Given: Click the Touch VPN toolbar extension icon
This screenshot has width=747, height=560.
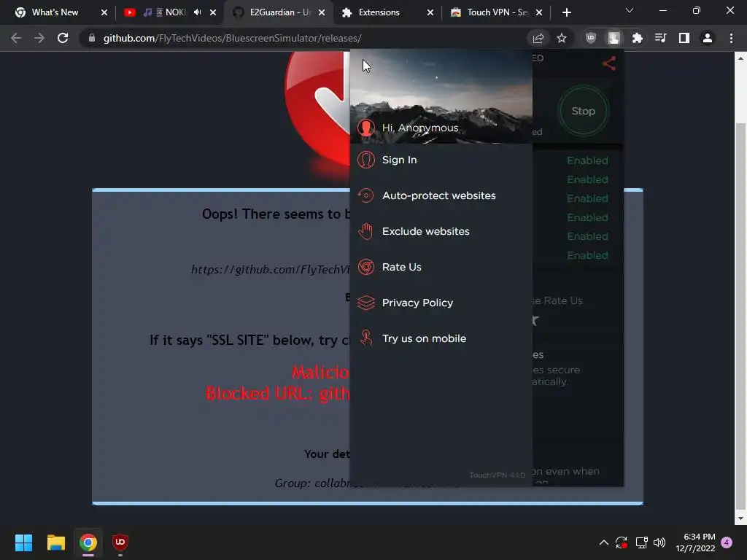Looking at the screenshot, I should 614,38.
